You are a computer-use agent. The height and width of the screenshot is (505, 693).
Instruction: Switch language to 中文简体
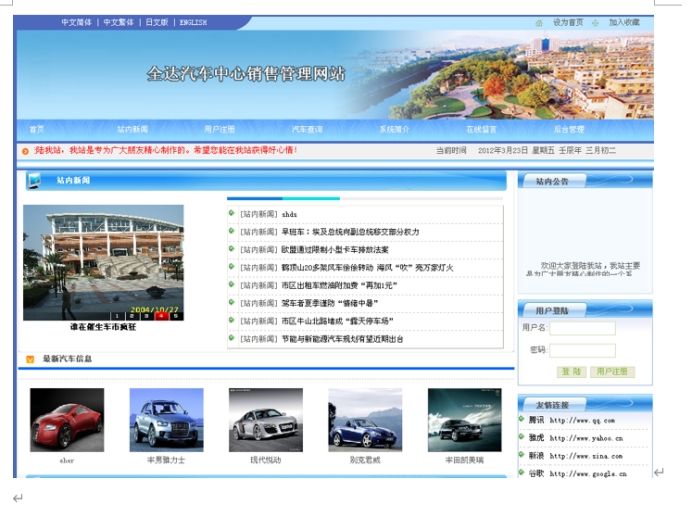[76, 22]
